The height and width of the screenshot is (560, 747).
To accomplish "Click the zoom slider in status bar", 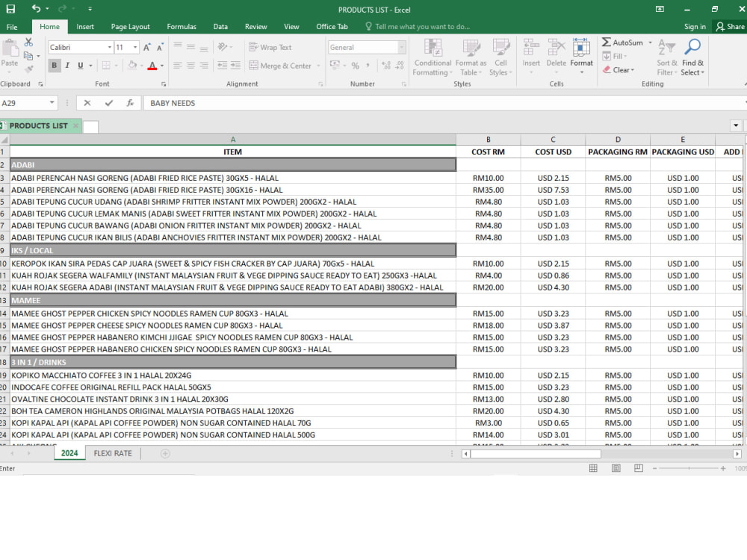I will point(689,469).
